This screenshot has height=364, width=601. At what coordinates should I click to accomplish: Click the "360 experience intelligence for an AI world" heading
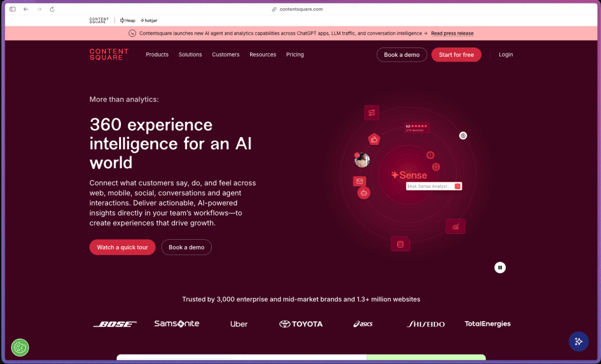pos(171,144)
